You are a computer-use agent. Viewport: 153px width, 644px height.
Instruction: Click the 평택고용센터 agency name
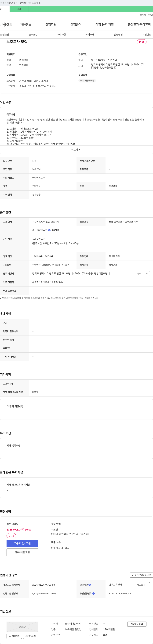click(x=115, y=585)
